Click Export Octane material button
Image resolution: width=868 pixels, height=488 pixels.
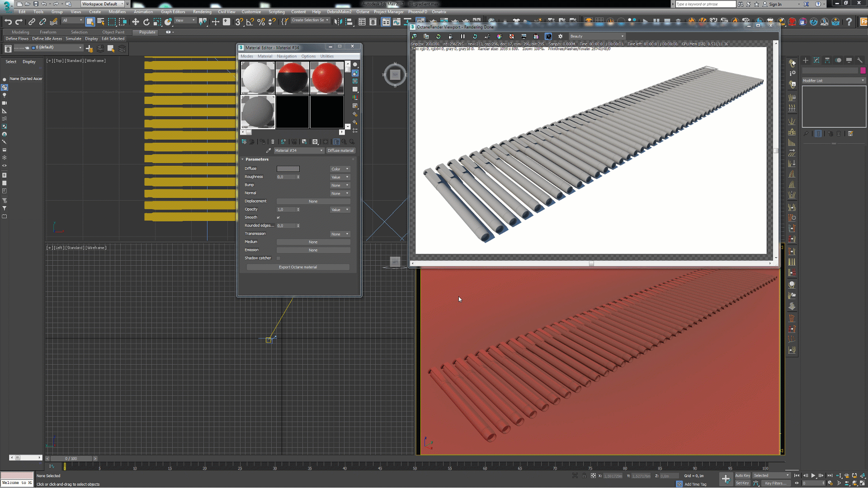pos(298,267)
